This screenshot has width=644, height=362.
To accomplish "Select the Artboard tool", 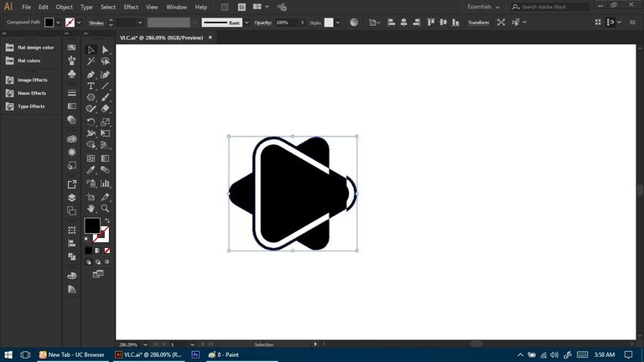I will 91,197.
